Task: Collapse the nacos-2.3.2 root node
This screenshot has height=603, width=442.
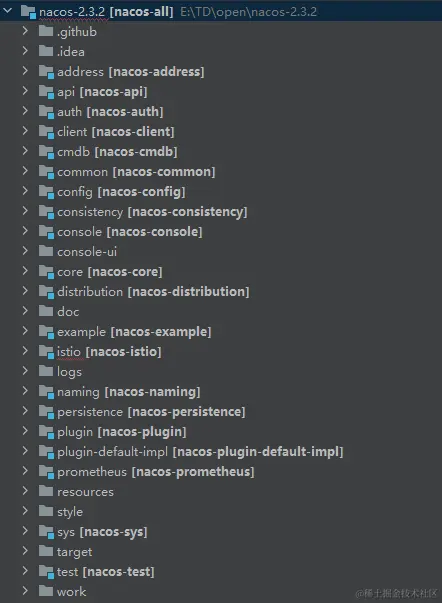Action: (7, 11)
